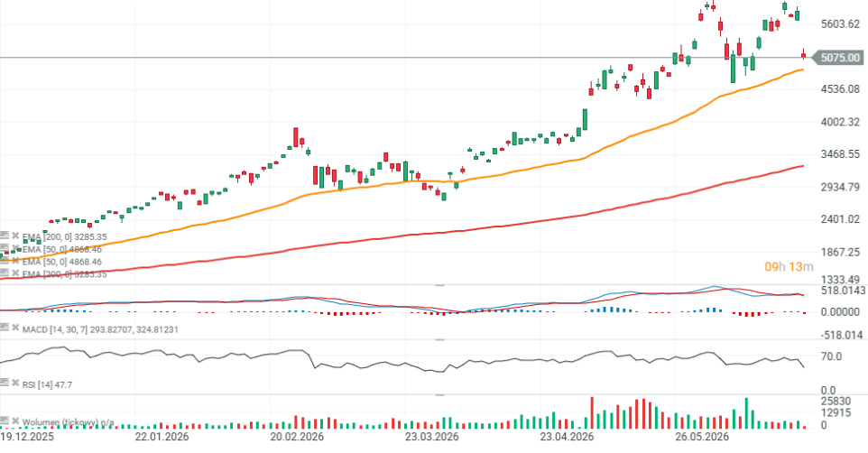Open settings icon for Wolumen (tickowy)
Screen dimensions: 868x453
point(5,421)
